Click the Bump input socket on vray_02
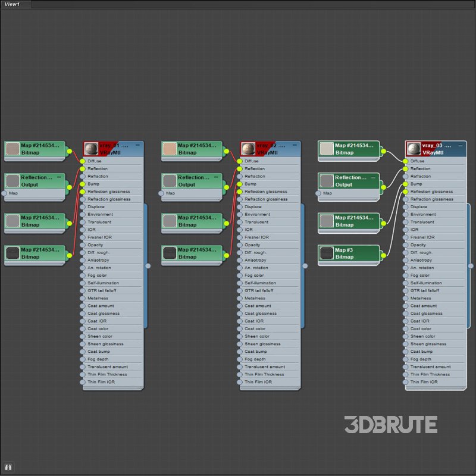Viewport: 476px width, 476px height. [x=240, y=184]
